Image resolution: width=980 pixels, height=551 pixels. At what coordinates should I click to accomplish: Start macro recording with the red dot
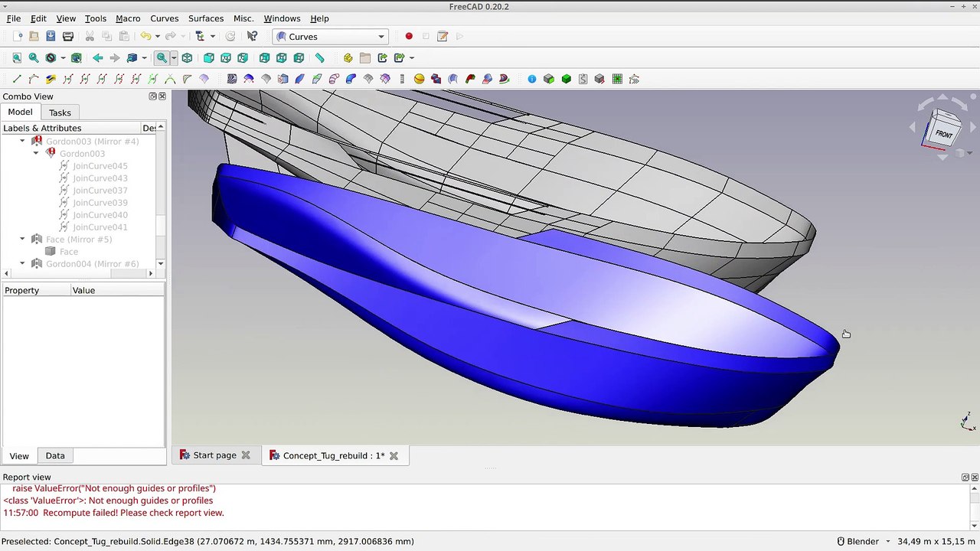pyautogui.click(x=409, y=36)
